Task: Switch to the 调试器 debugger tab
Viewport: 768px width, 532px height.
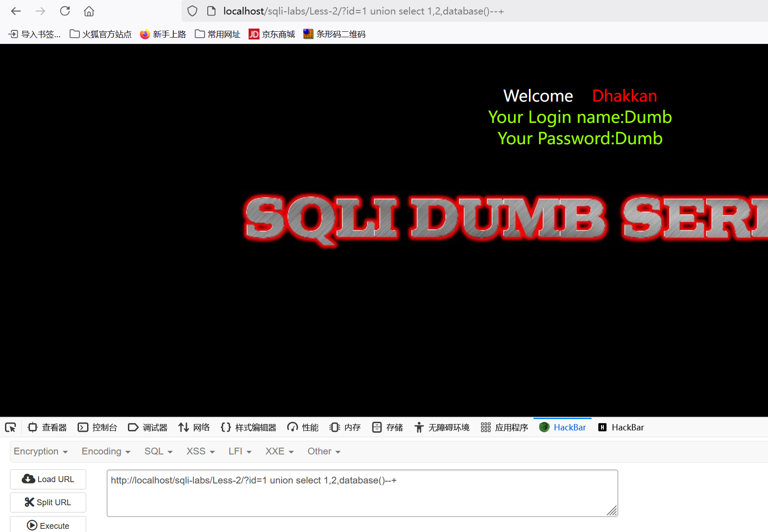Action: [x=147, y=427]
